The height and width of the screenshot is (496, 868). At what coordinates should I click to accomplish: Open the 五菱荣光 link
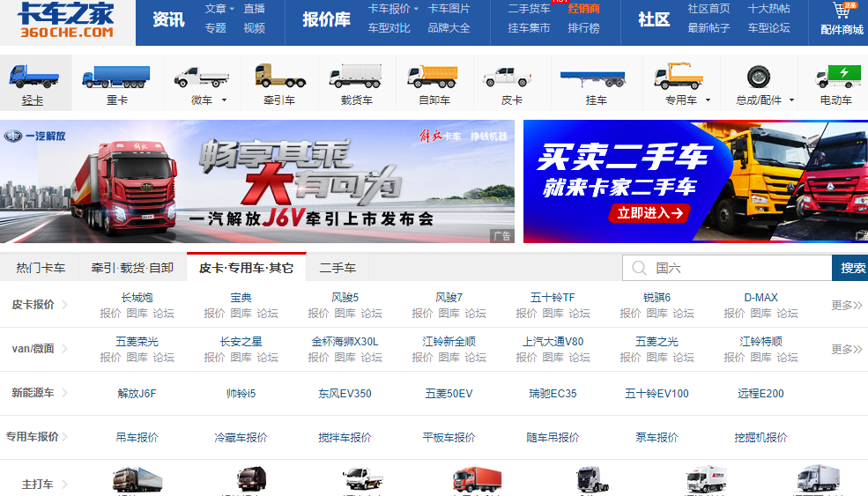[x=137, y=342]
